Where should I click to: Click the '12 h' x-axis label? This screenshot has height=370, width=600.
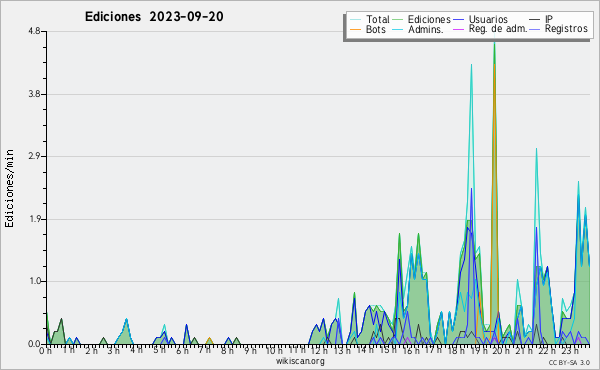click(319, 350)
